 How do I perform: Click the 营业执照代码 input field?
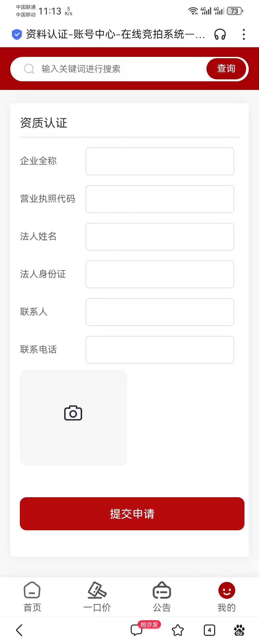tap(160, 199)
